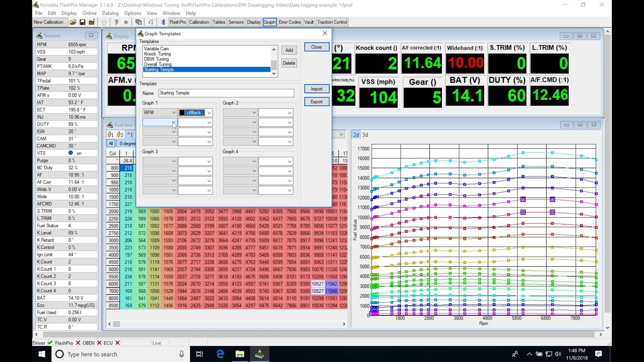Switch to the Tables view

(x=219, y=22)
